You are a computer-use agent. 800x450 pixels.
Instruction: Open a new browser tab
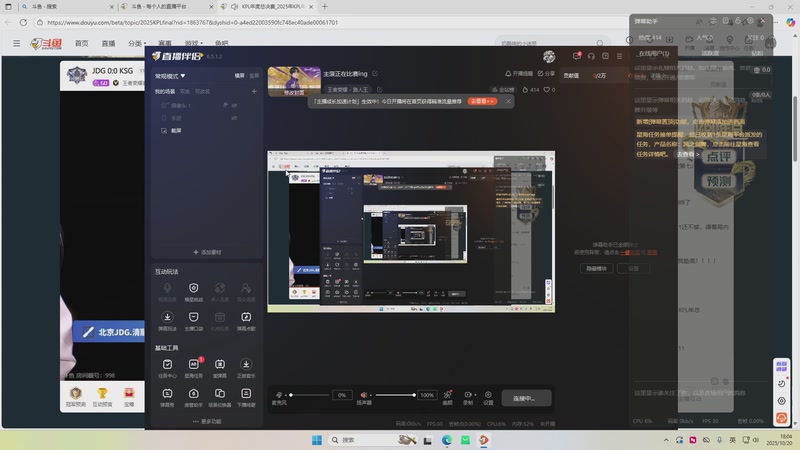324,7
